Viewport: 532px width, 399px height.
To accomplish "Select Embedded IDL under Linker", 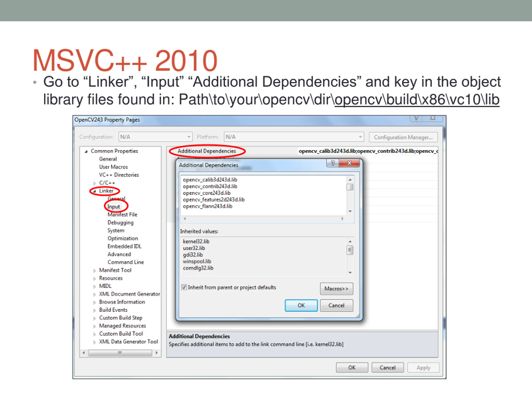I will 124,246.
